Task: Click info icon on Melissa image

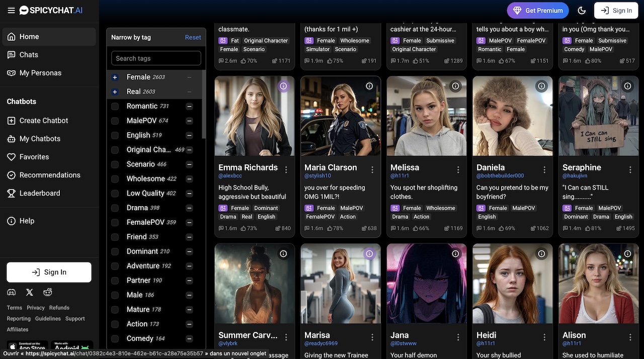Action: point(455,86)
